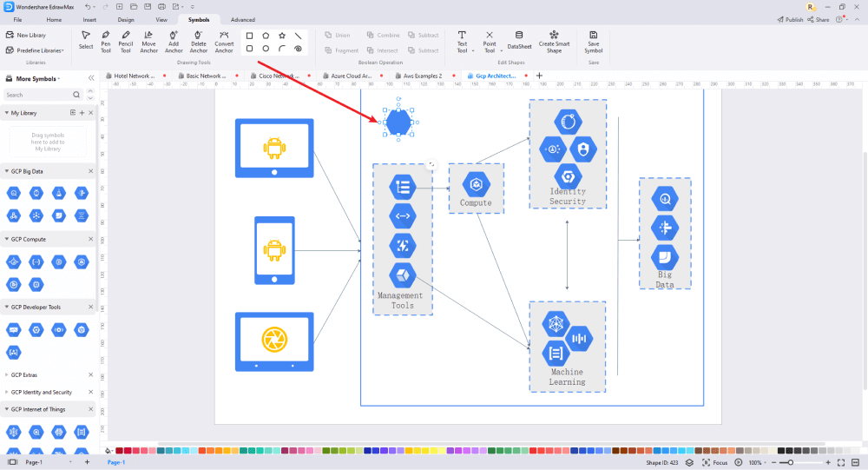Pick the black swatch in color bar
Screen dimensions: 868x470
780,451
